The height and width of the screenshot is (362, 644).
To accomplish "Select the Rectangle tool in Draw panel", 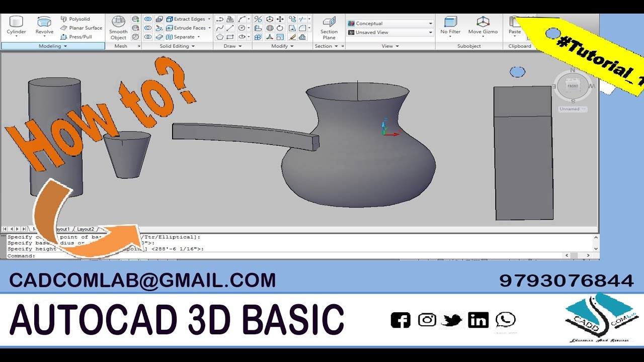I will 230,37.
